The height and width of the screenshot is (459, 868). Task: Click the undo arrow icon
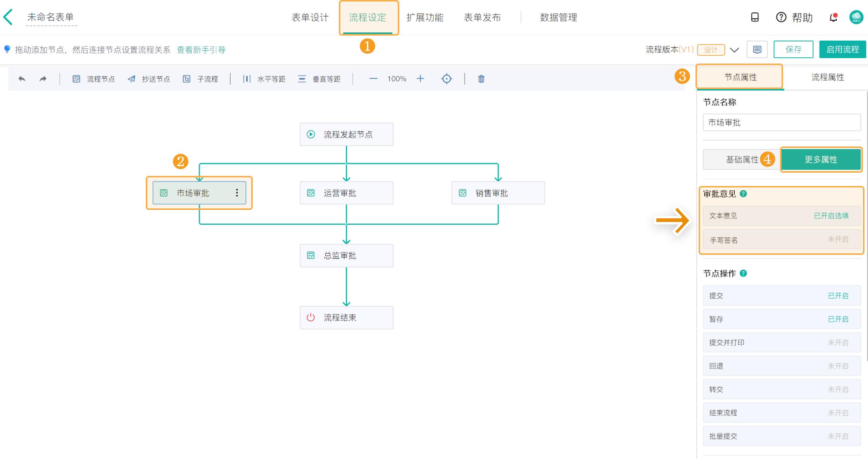pos(22,79)
